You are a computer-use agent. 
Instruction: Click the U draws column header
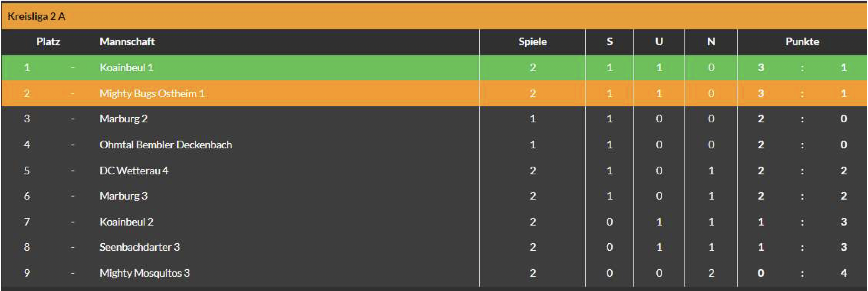[x=659, y=42]
